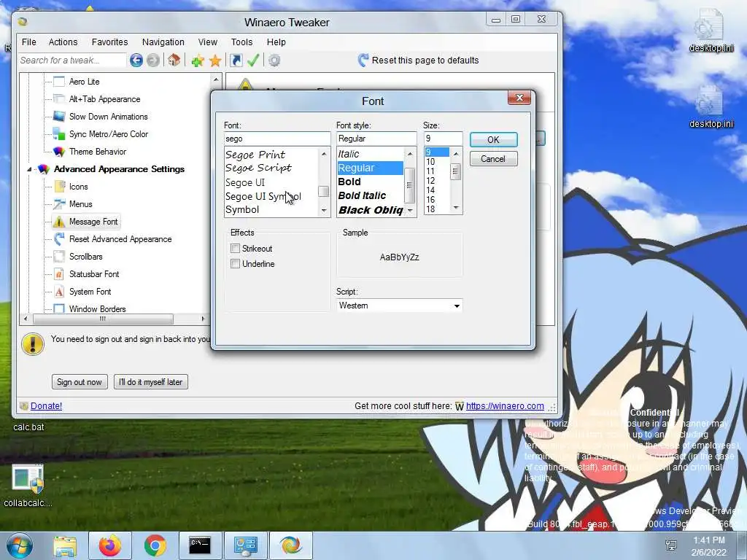Click the create shortcut arrow icon
This screenshot has width=747, height=560.
pyautogui.click(x=236, y=61)
